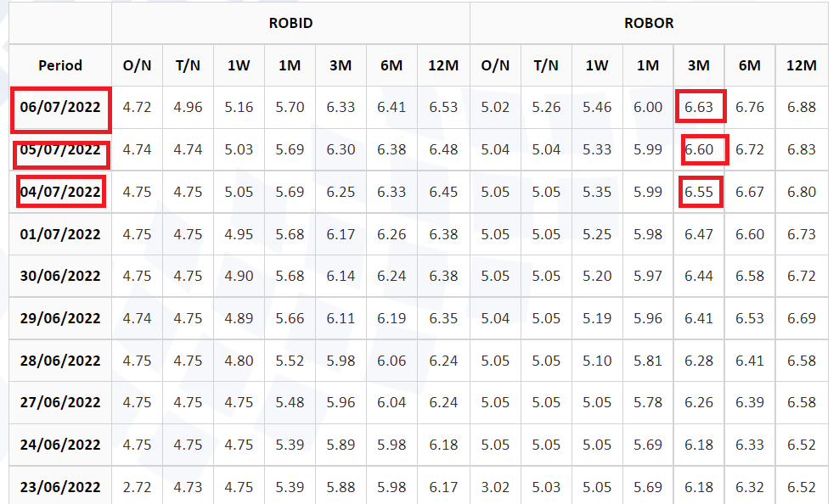Select the Period column header

(x=60, y=65)
